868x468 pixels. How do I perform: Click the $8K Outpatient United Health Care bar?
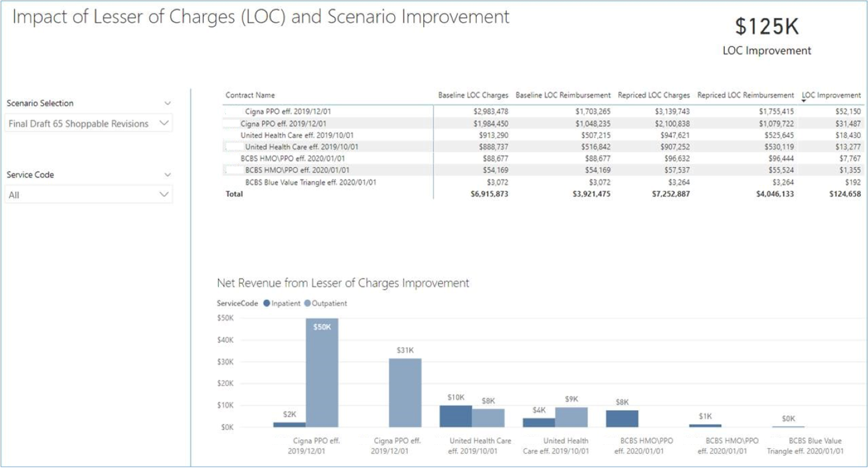[x=488, y=418]
